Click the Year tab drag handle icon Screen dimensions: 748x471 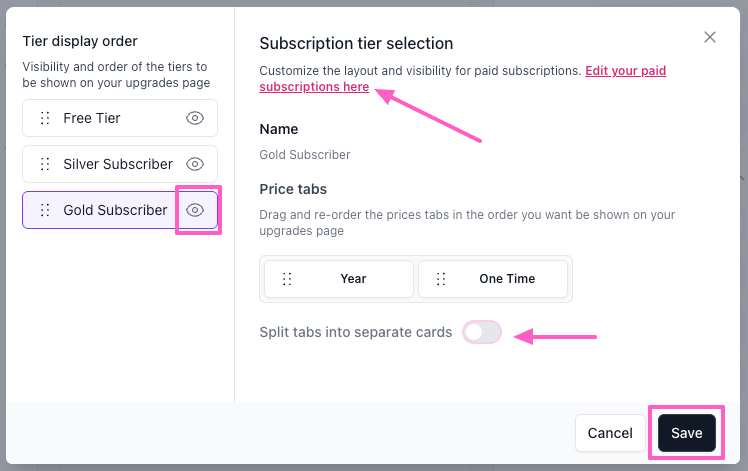[287, 279]
